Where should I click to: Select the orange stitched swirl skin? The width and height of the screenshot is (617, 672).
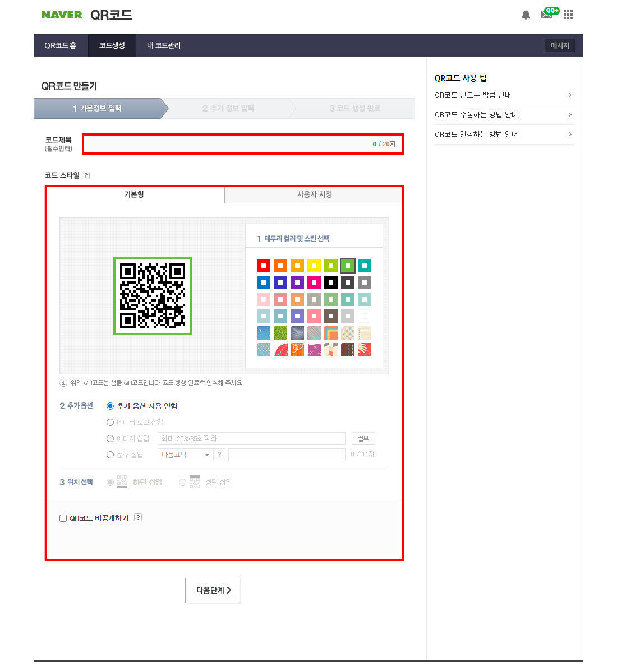point(297,350)
